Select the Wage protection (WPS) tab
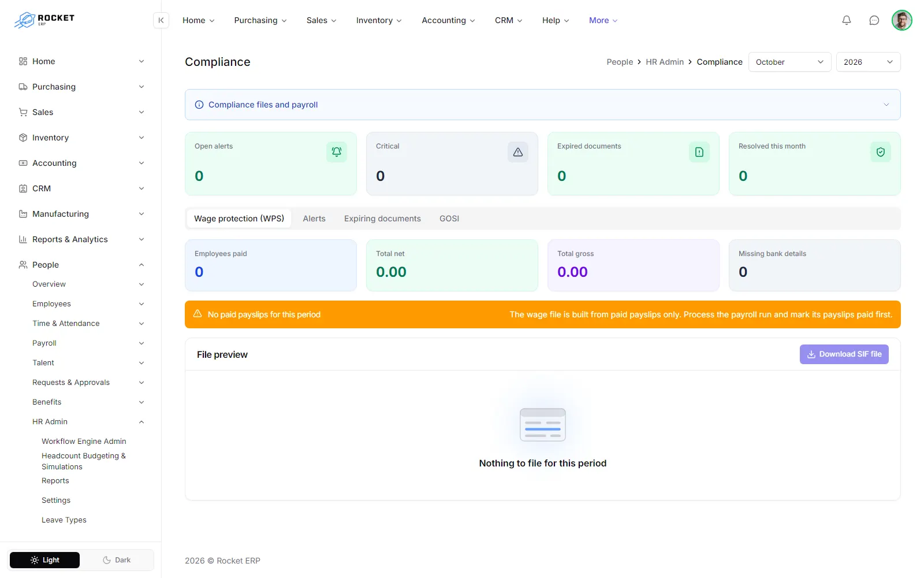 pyautogui.click(x=239, y=218)
